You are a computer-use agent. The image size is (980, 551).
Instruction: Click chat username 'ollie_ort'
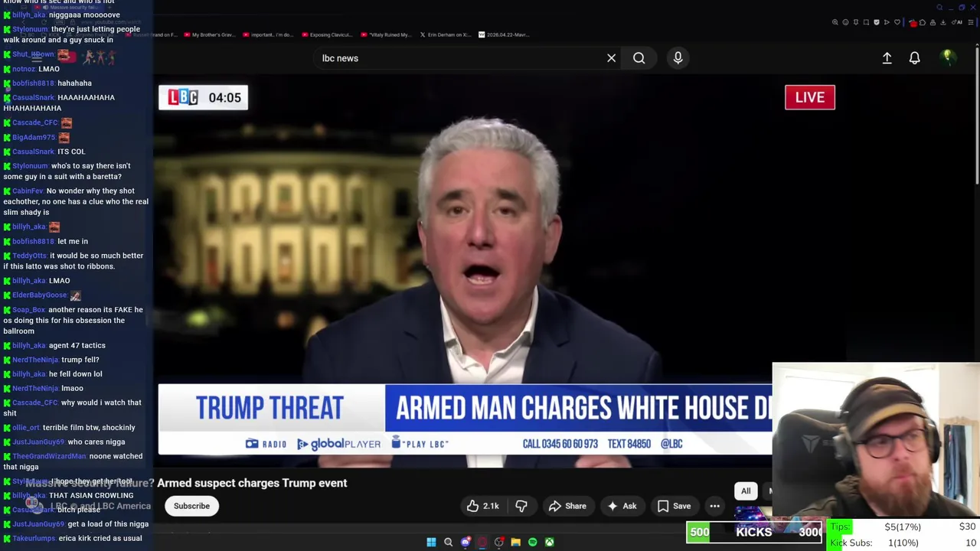(26, 428)
